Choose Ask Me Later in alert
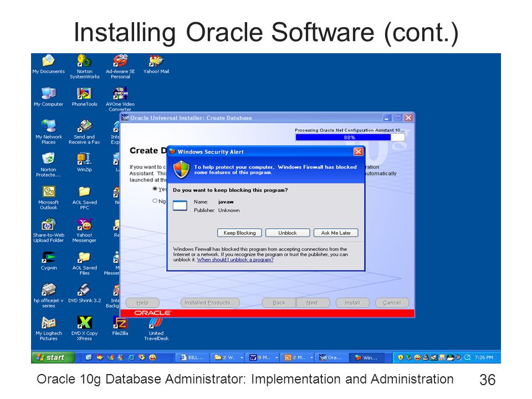The image size is (532, 399). pos(336,233)
